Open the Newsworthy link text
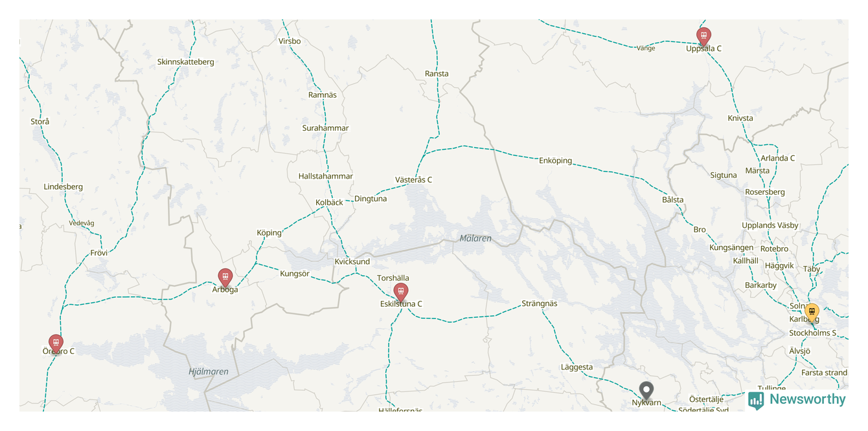This screenshot has height=431, width=868. coord(808,399)
